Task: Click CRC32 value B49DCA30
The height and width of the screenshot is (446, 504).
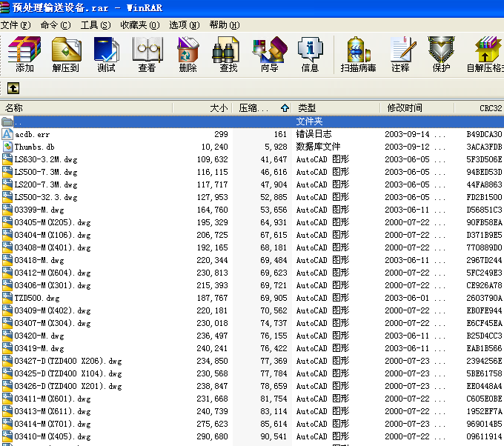Action: [484, 134]
